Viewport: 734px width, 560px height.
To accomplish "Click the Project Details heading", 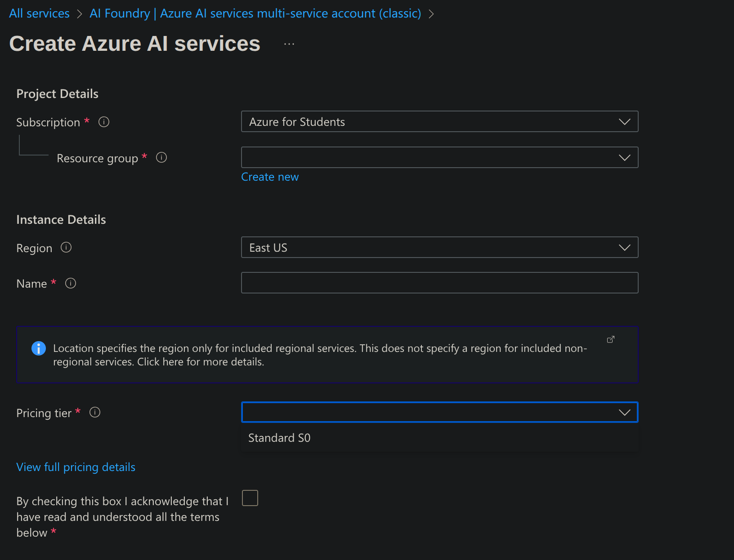I will [x=57, y=93].
